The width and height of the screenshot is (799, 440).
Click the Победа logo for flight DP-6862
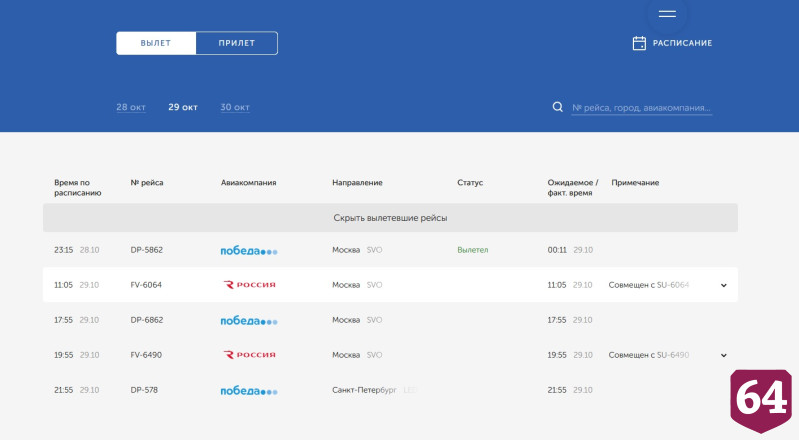coord(249,320)
